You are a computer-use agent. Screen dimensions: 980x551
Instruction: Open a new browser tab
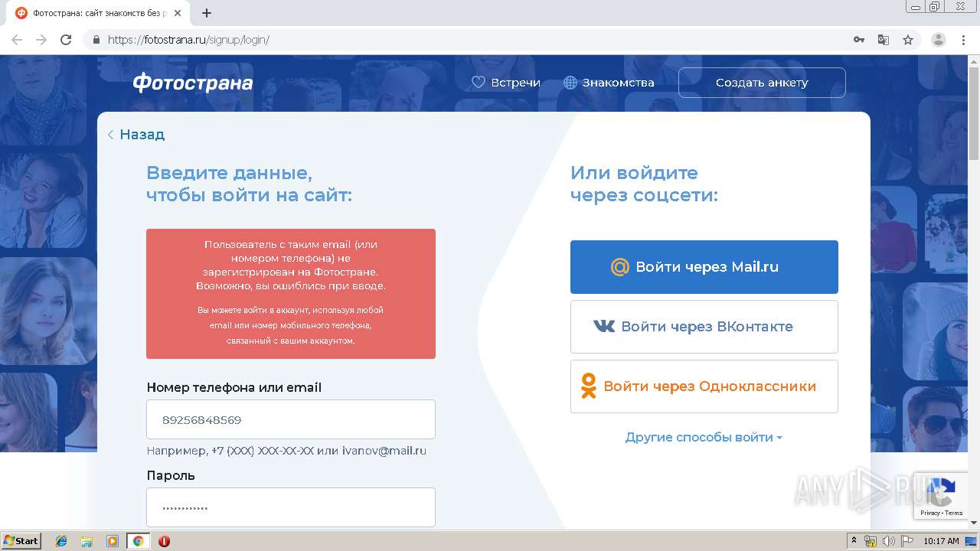[x=207, y=13]
